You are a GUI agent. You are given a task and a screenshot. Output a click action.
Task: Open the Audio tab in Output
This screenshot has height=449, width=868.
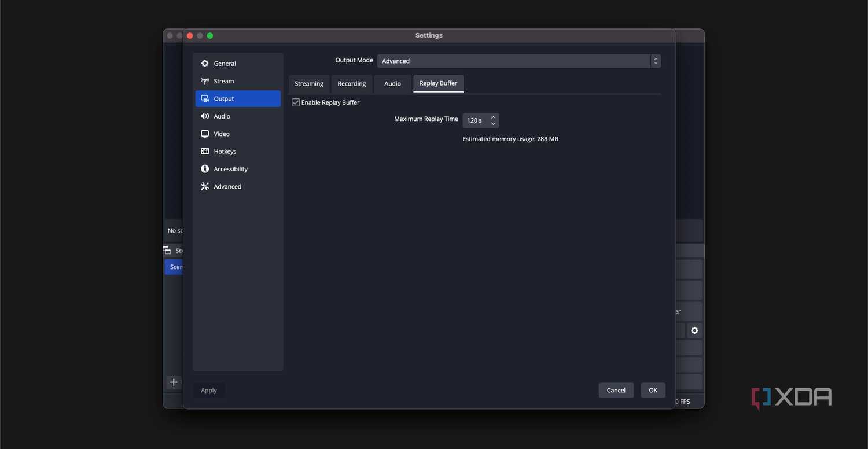(392, 84)
